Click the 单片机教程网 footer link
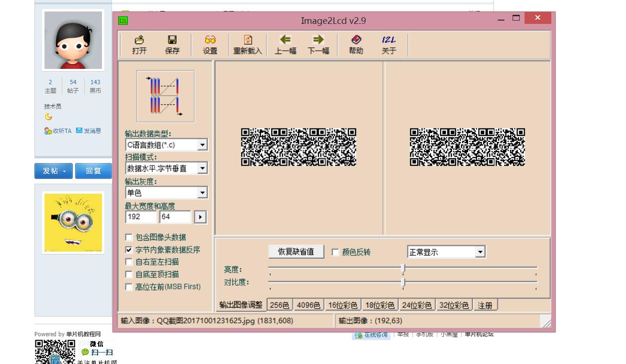This screenshot has height=364, width=626. (84, 334)
